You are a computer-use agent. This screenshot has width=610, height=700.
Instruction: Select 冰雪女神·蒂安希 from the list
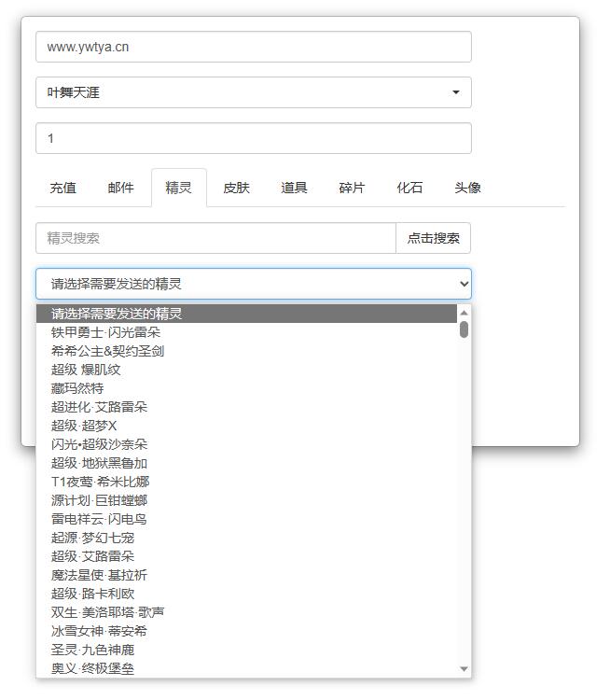[246, 631]
